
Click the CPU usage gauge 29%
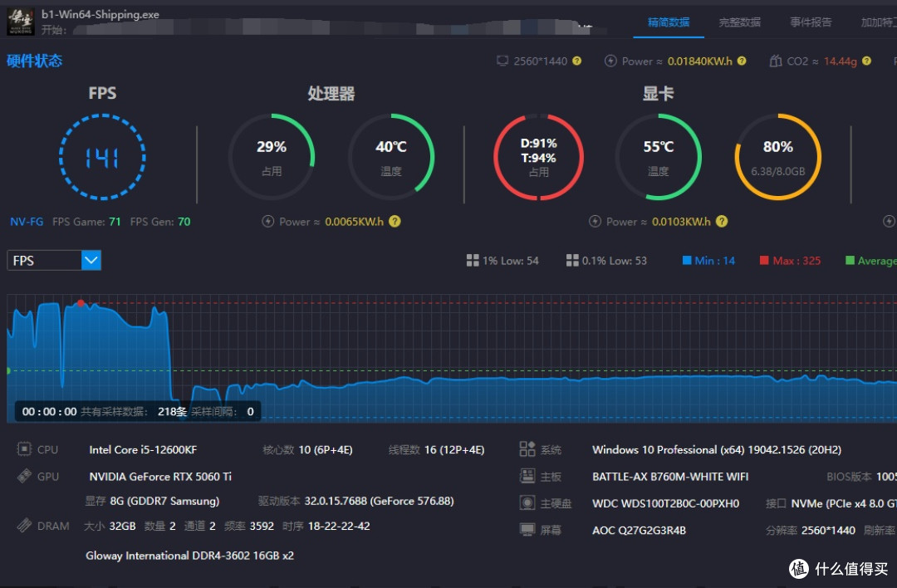coord(272,157)
